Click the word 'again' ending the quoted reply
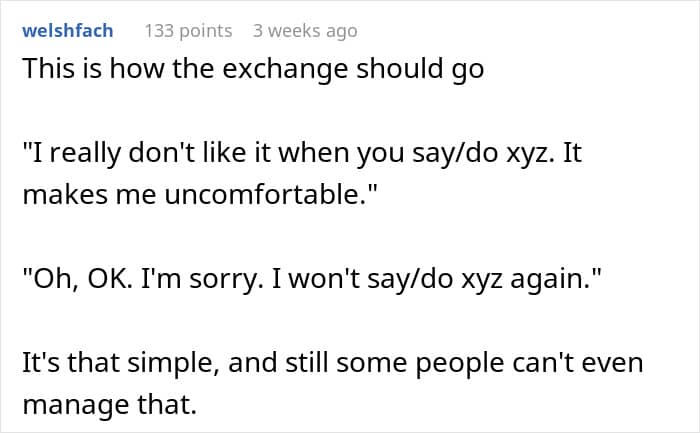Screen dimensions: 700x433 click(546, 279)
